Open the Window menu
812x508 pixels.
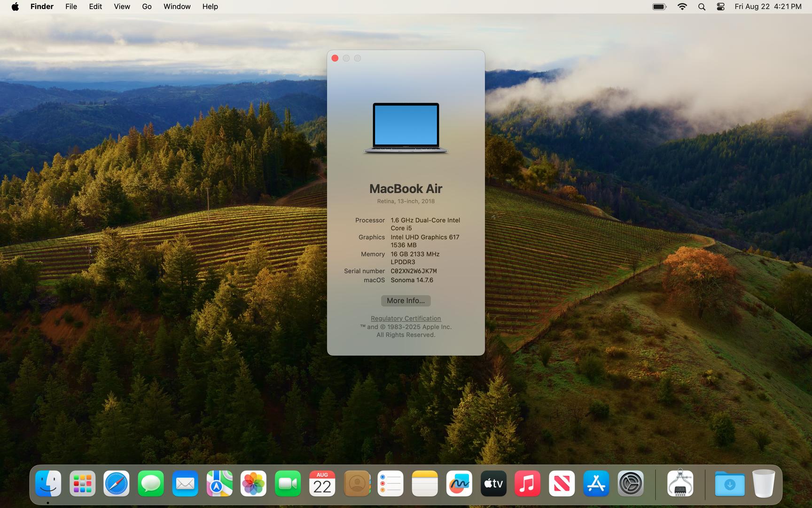click(177, 7)
